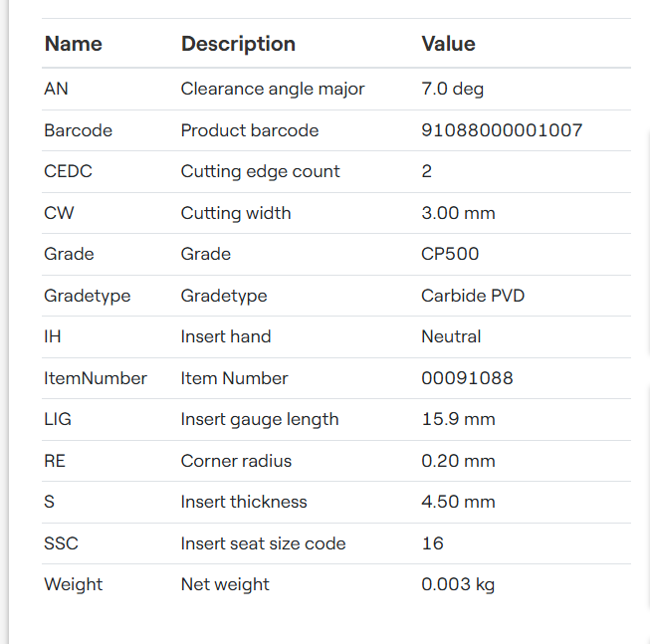Click the SSC row name
Image resolution: width=650 pixels, height=644 pixels.
pos(61,543)
